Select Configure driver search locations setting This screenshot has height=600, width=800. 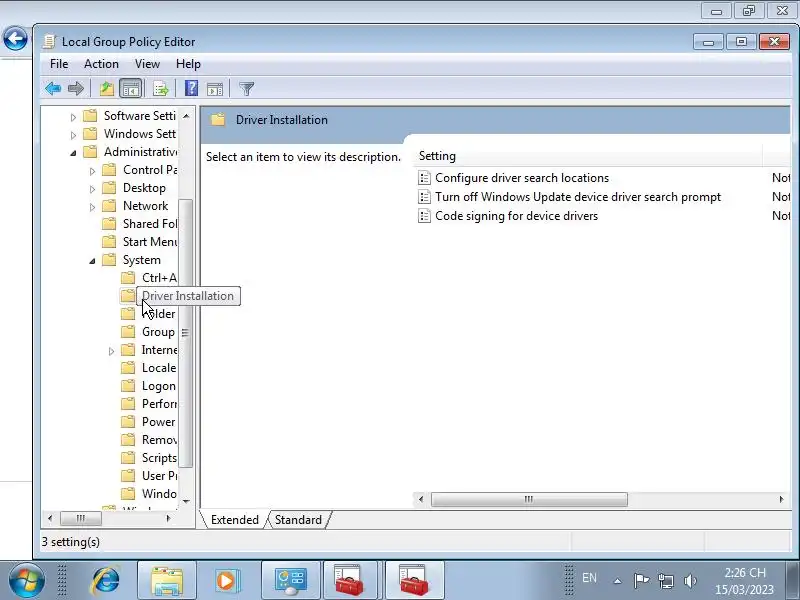coord(522,178)
